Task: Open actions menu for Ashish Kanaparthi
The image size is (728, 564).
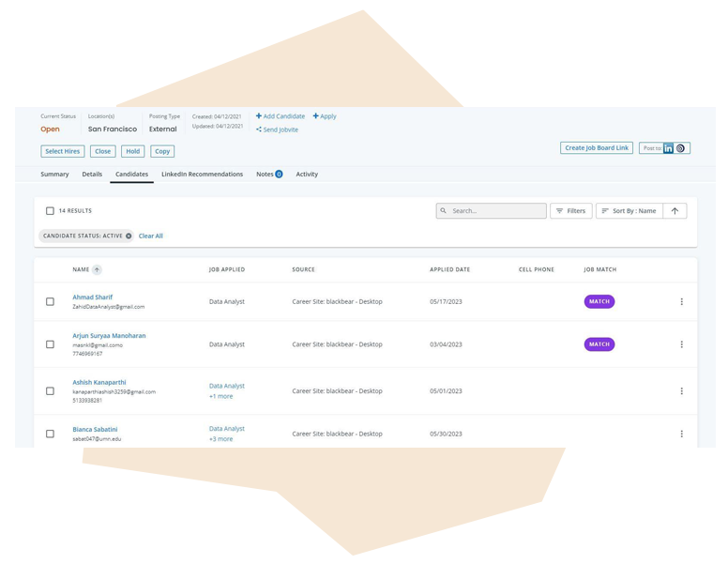Action: point(681,391)
